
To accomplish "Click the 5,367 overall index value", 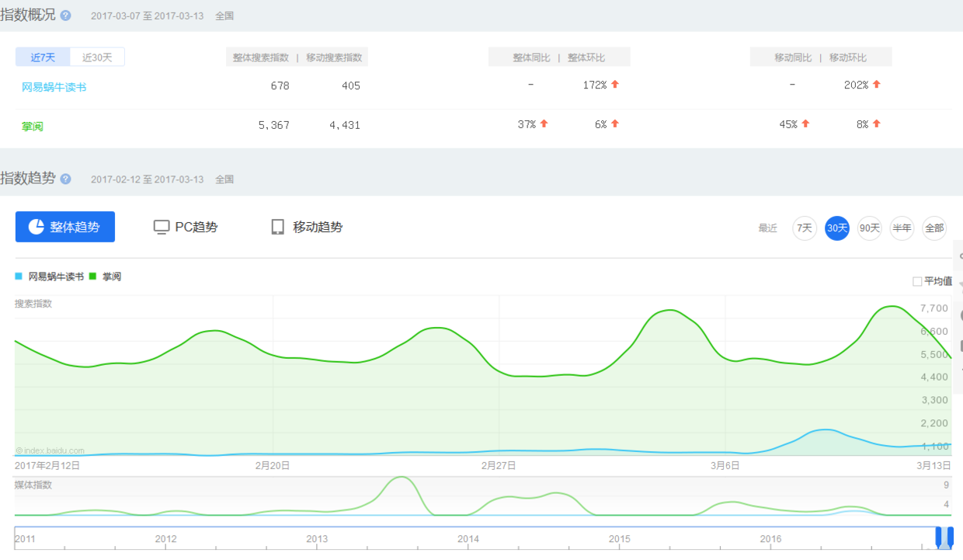I will (x=273, y=125).
